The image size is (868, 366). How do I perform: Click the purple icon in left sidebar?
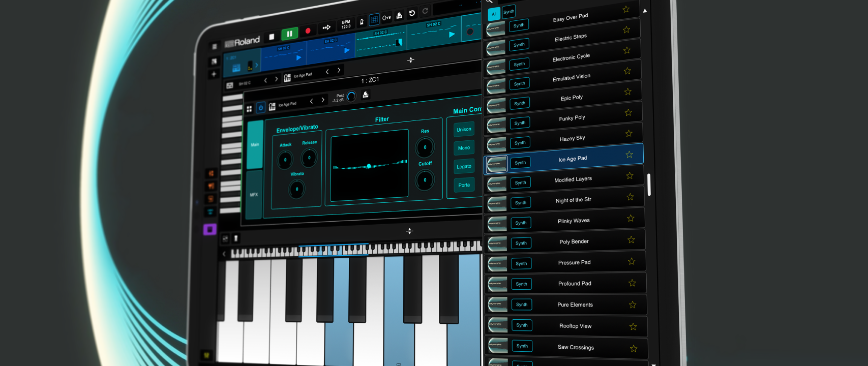pyautogui.click(x=209, y=229)
